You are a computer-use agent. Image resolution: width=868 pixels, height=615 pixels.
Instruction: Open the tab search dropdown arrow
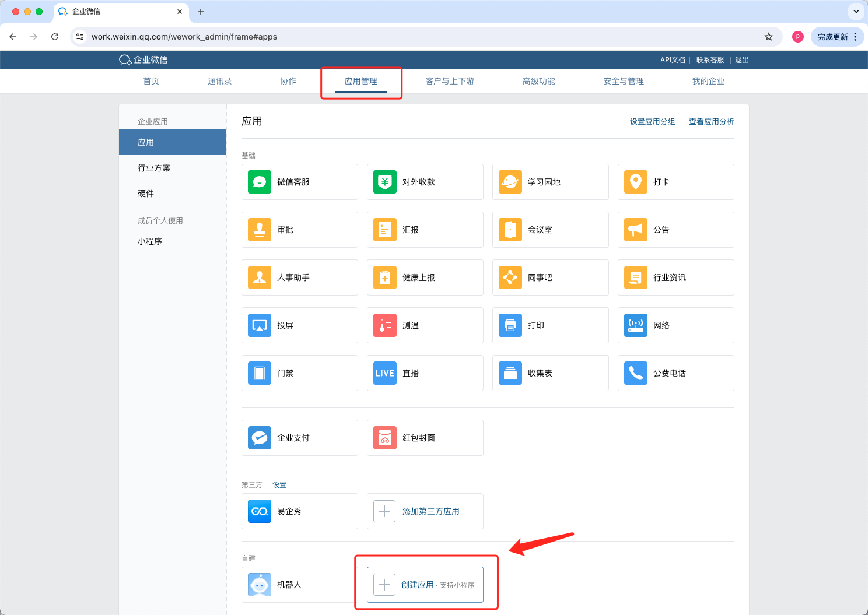[856, 12]
